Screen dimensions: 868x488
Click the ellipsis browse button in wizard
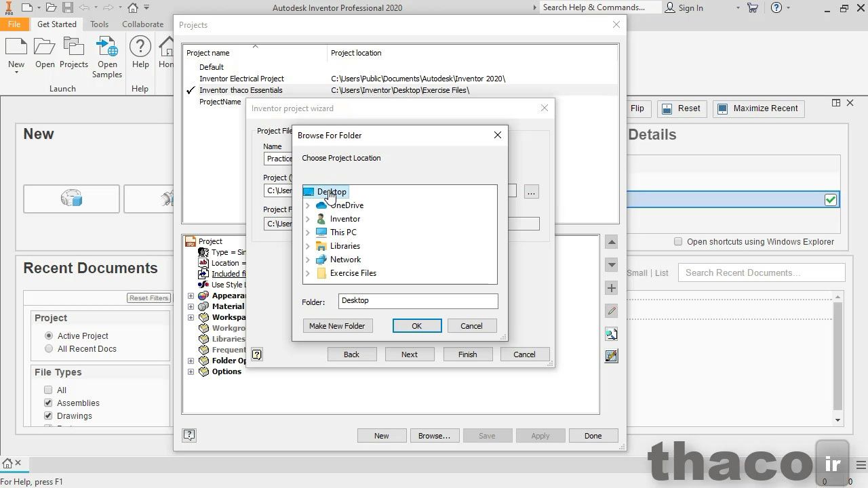[x=531, y=192]
